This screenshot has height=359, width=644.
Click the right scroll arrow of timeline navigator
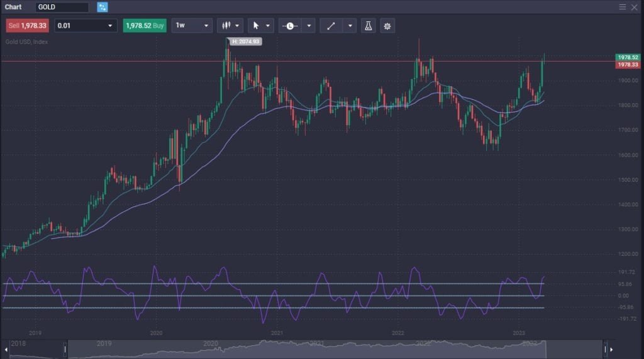(x=611, y=349)
